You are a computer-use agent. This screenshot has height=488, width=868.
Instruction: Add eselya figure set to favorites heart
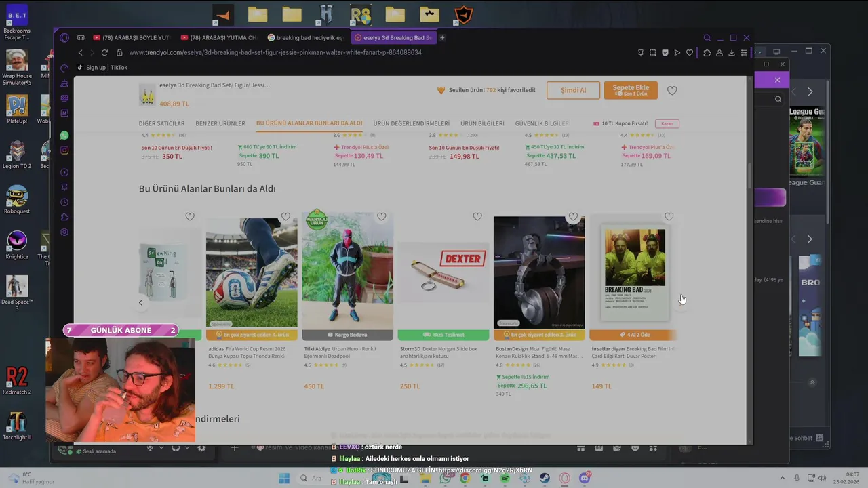tap(672, 90)
